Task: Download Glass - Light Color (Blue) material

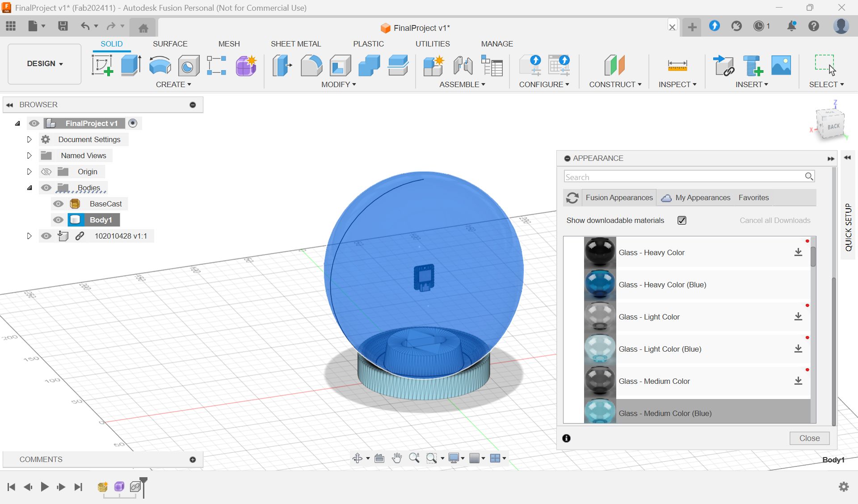Action: tap(798, 349)
